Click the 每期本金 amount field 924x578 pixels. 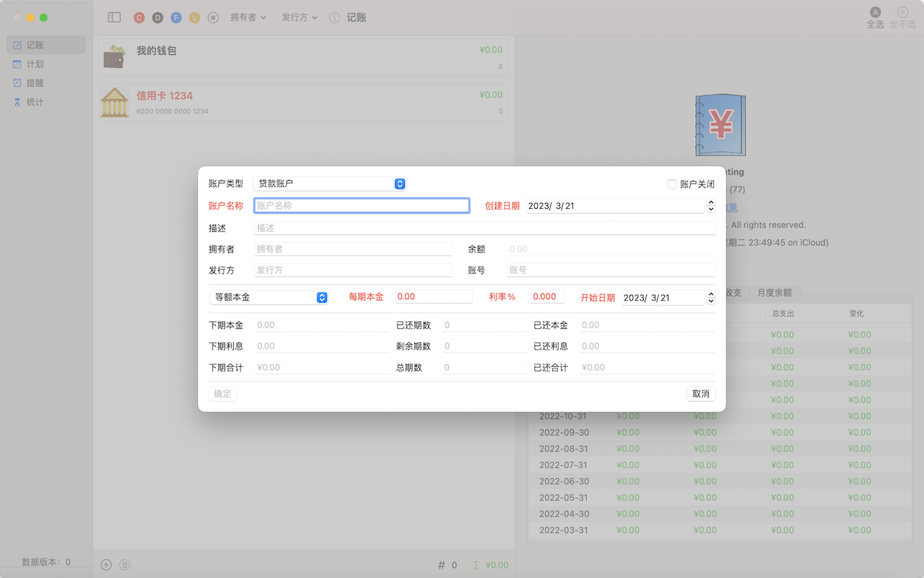(434, 297)
